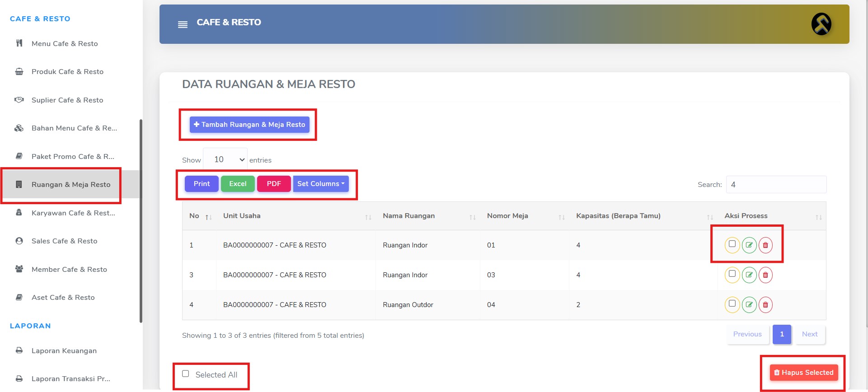Click the Member Cafe & Resto group icon

click(x=19, y=269)
